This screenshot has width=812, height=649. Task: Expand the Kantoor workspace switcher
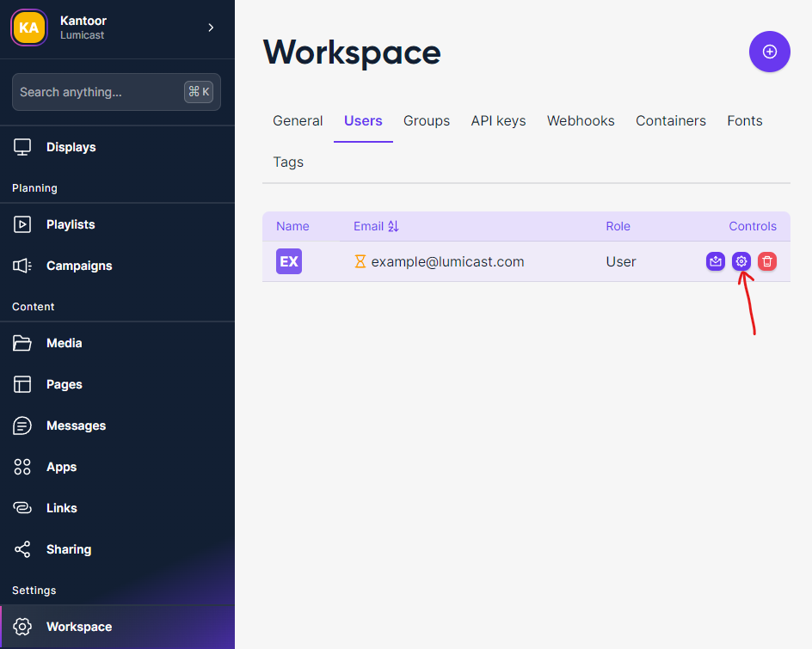pyautogui.click(x=211, y=27)
